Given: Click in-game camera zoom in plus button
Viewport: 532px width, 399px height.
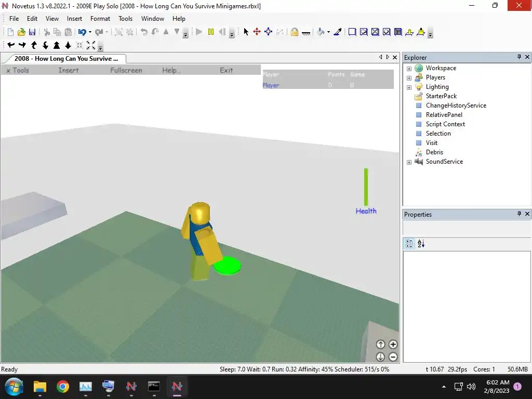Looking at the screenshot, I should point(393,344).
